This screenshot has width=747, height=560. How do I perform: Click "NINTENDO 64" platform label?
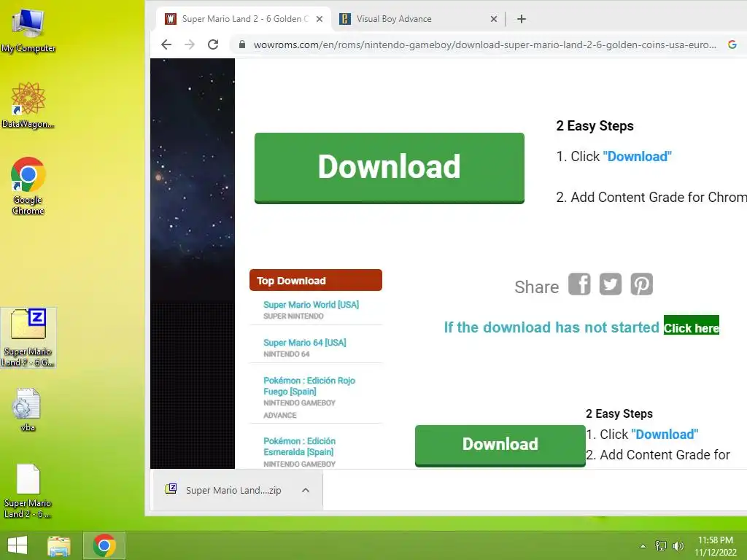(x=286, y=354)
